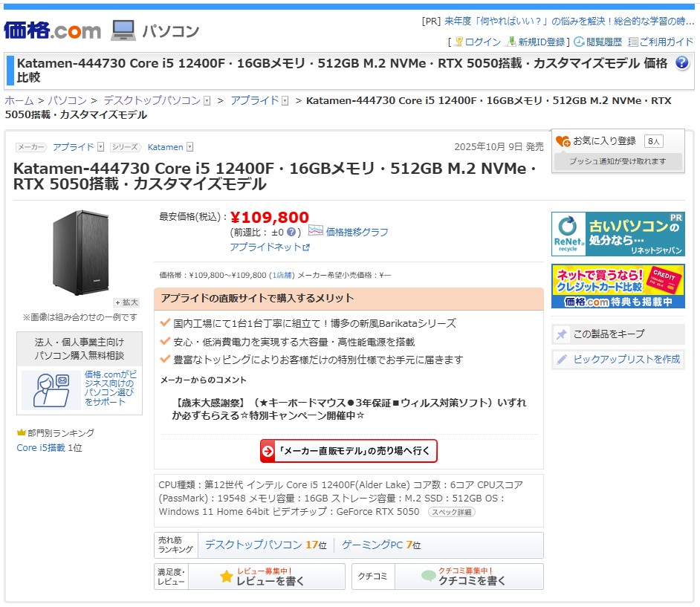Click the pencil icon to create pickup list

(x=562, y=360)
